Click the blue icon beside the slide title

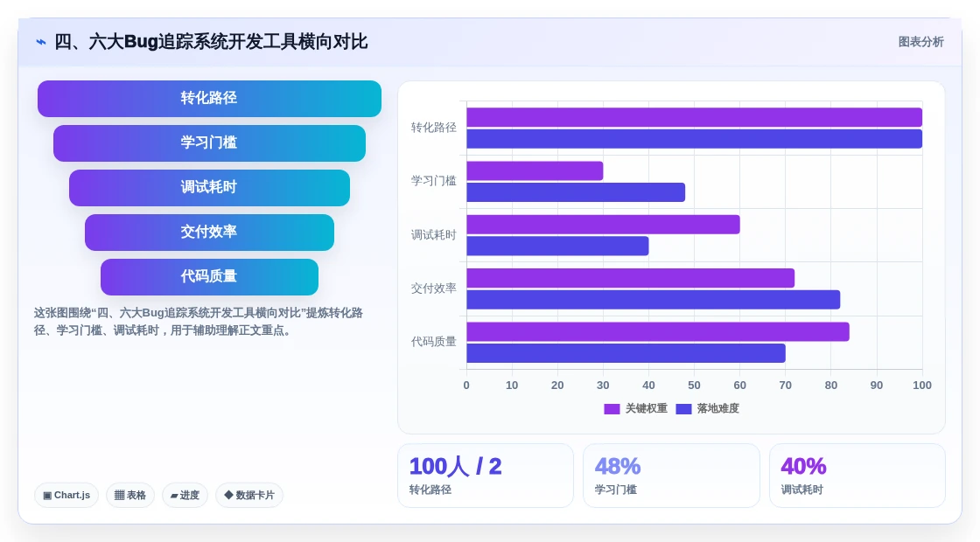coord(41,43)
